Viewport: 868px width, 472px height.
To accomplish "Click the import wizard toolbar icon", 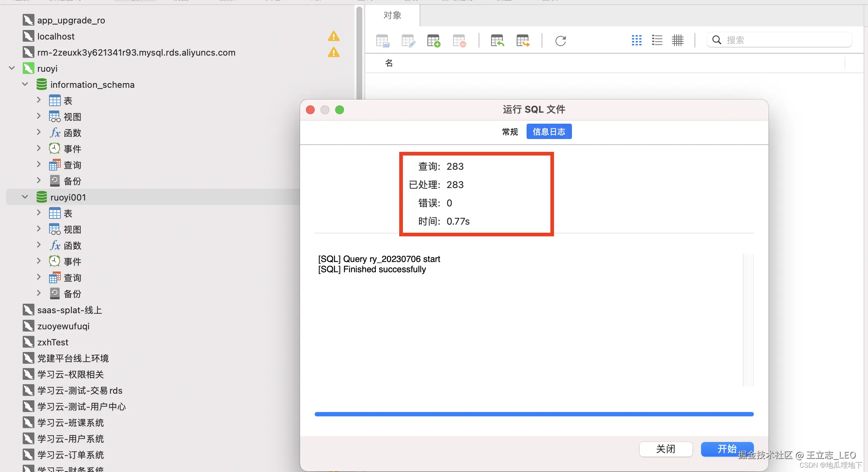I will (x=497, y=41).
